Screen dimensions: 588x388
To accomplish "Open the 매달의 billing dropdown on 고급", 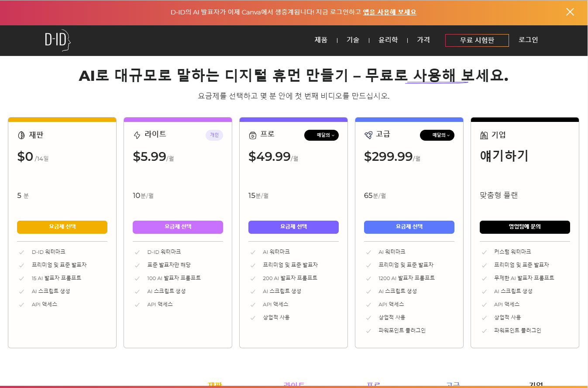I will tap(437, 135).
